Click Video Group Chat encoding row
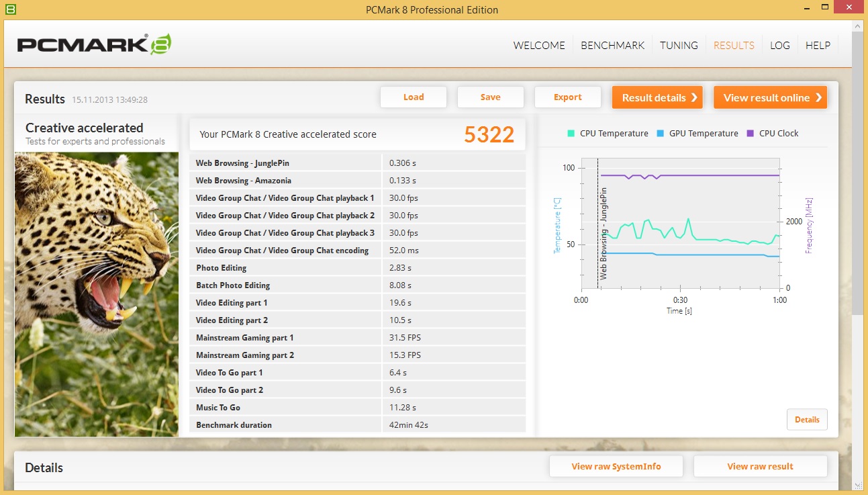This screenshot has height=495, width=868. point(357,250)
